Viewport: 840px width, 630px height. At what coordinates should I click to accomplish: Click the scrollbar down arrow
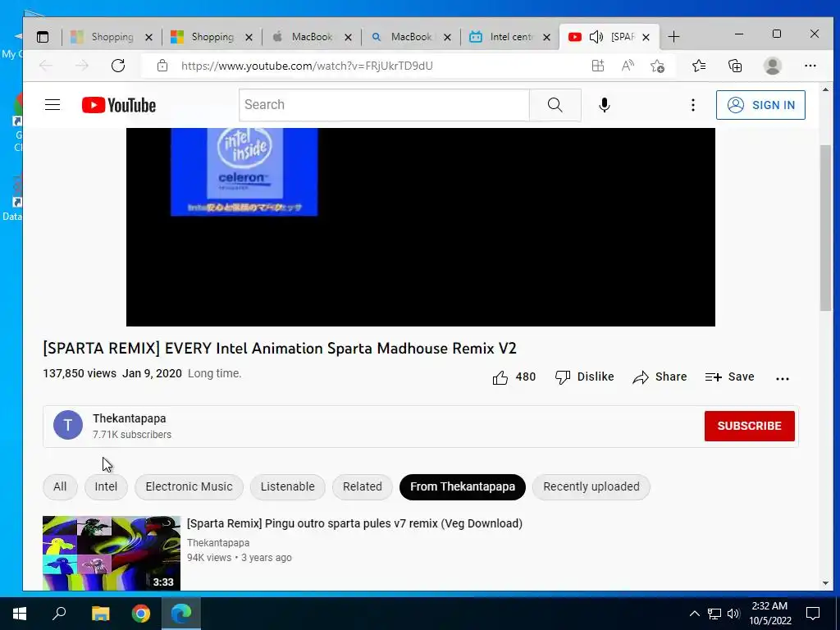(x=825, y=583)
